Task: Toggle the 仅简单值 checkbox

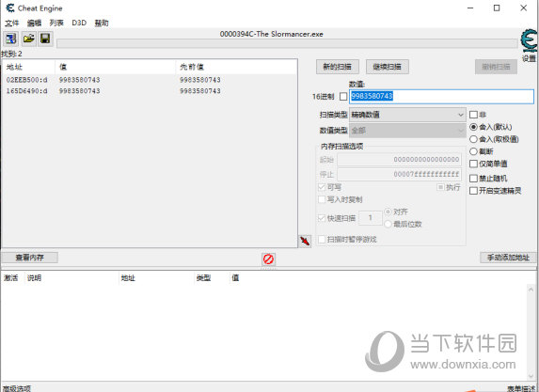Action: point(473,164)
